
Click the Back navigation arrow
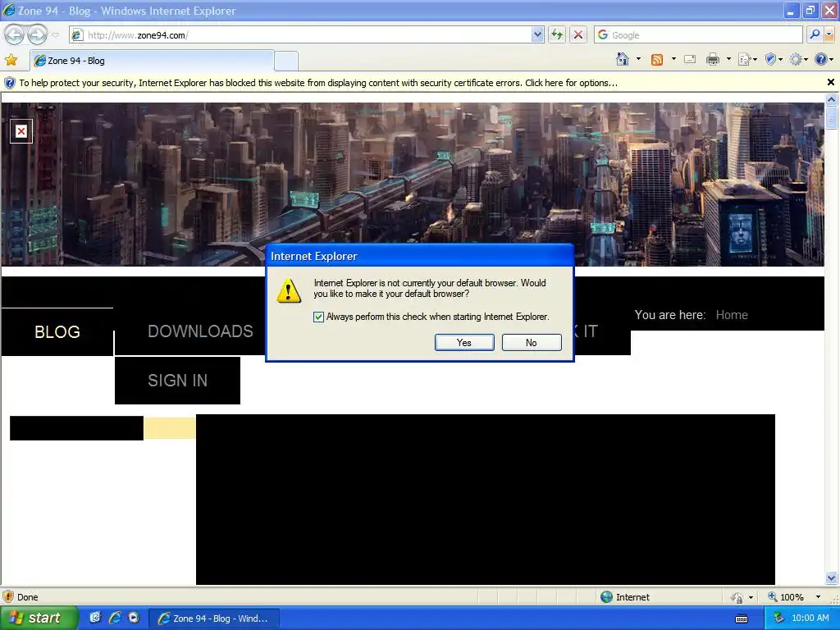(15, 34)
